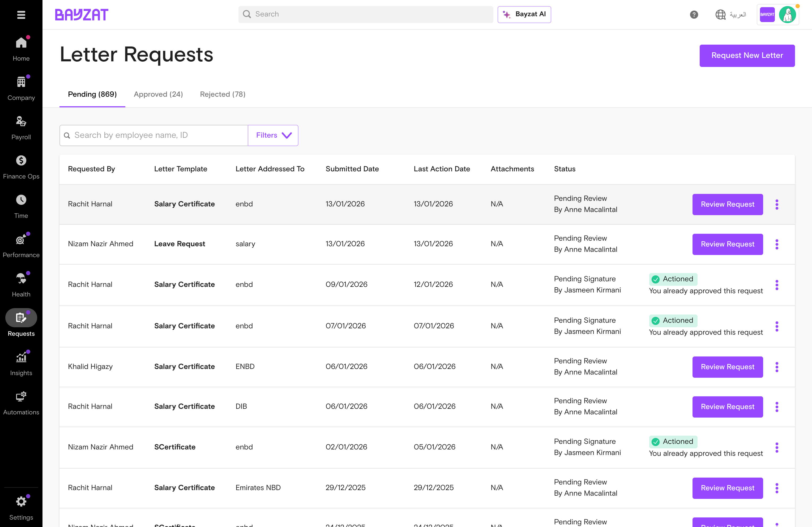
Task: Click 'Khalid Higazy' in Requested By
Action: 90,367
